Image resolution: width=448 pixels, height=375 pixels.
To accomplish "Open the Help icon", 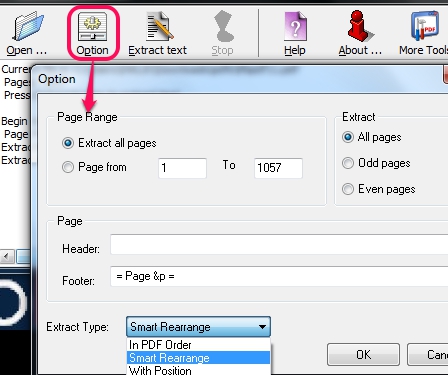I will tap(295, 26).
